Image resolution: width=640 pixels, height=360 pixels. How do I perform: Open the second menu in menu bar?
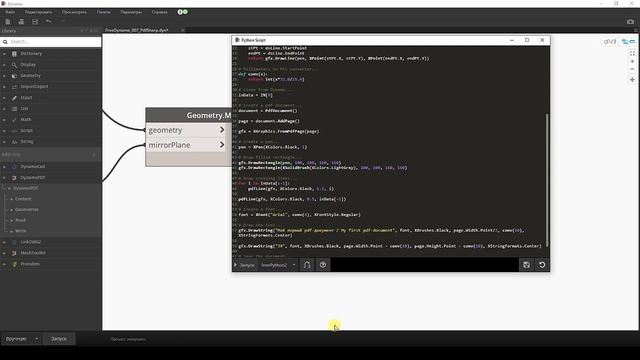(38, 12)
